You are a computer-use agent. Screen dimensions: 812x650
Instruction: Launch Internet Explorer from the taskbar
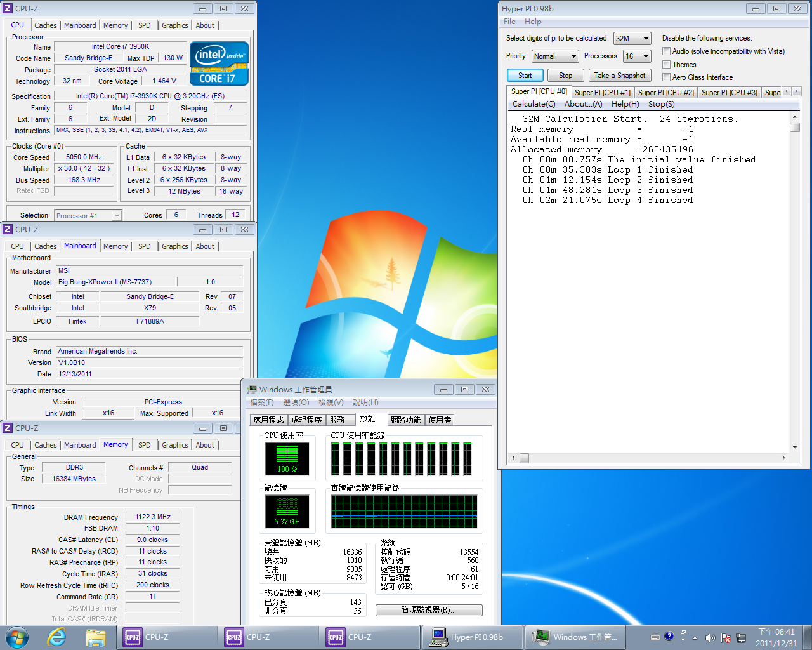coord(57,637)
